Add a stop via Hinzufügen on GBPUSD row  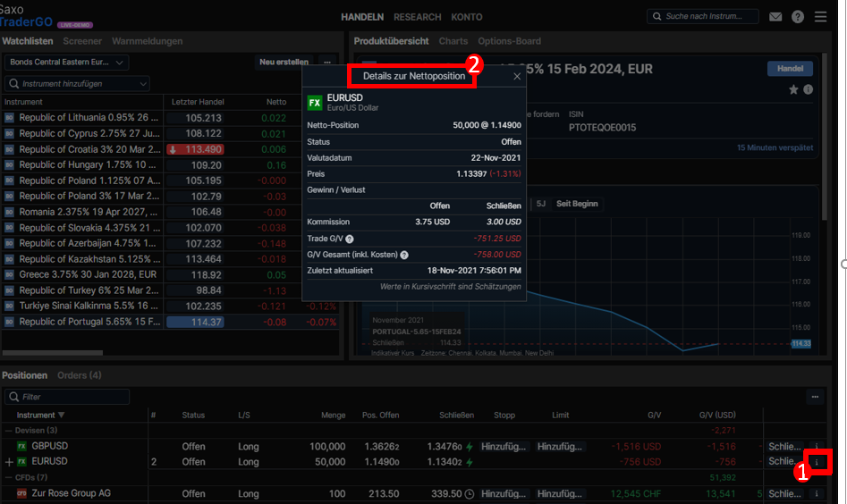point(504,447)
